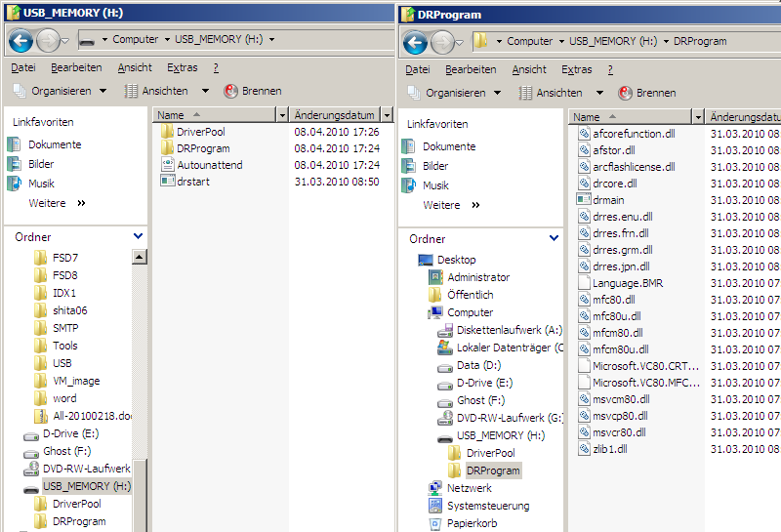Sort by Änderungsdatum column in left window

tap(335, 115)
